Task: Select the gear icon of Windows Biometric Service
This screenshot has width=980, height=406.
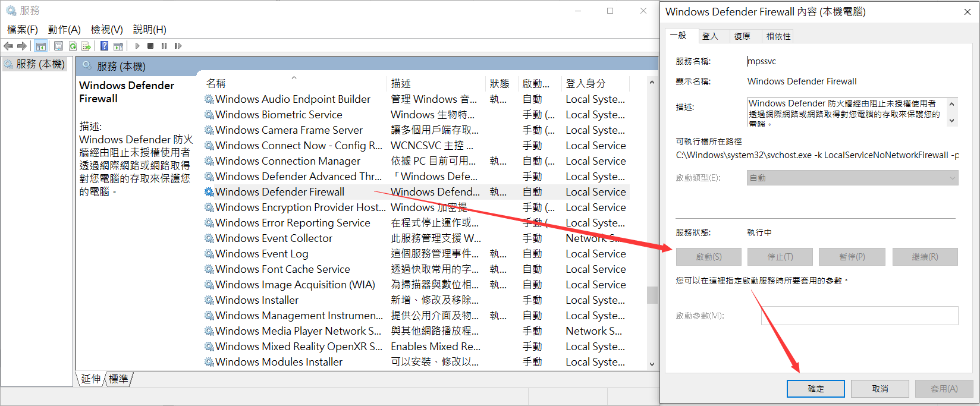Action: 209,115
